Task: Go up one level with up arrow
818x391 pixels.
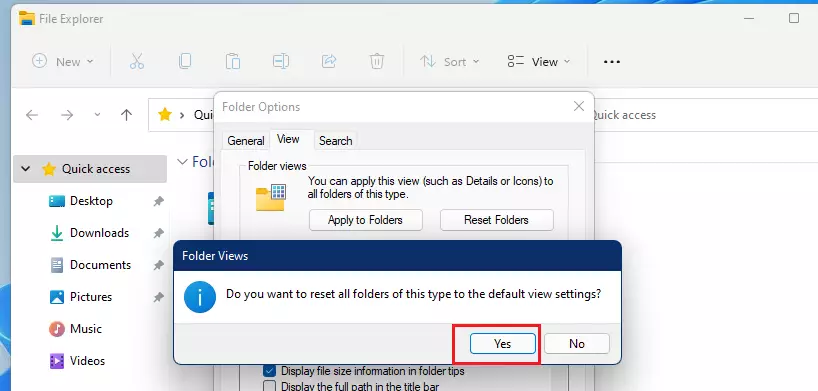Action: (126, 115)
